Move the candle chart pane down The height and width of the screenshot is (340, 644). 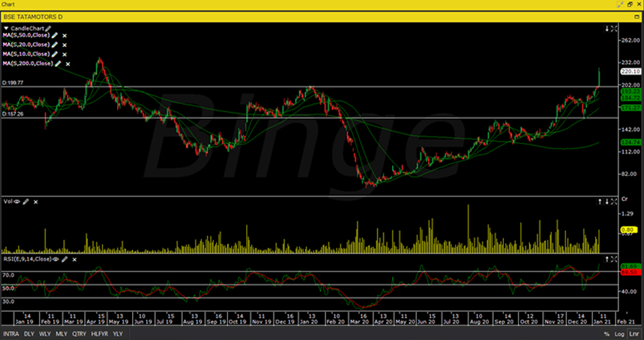click(x=607, y=28)
